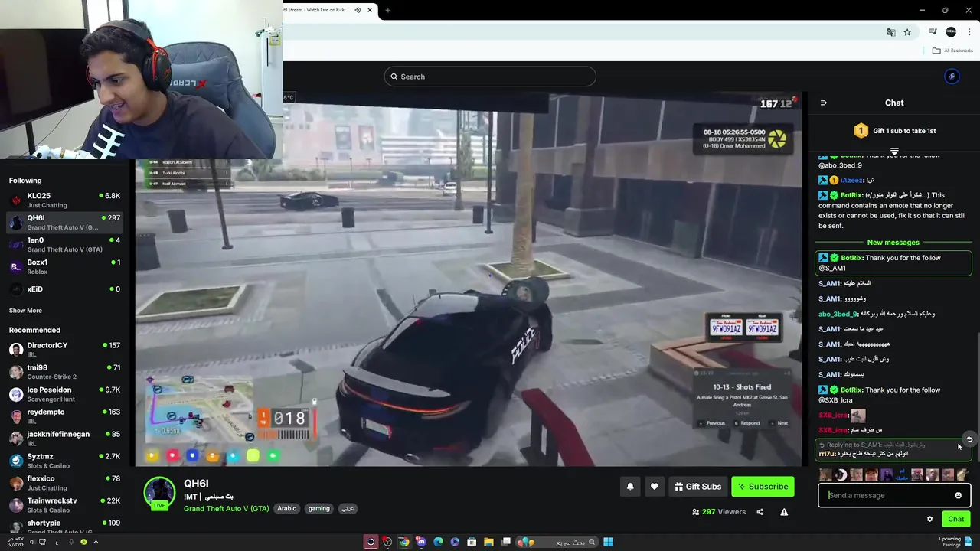
Task: Open reydempto IRL channel
Action: pyautogui.click(x=64, y=416)
